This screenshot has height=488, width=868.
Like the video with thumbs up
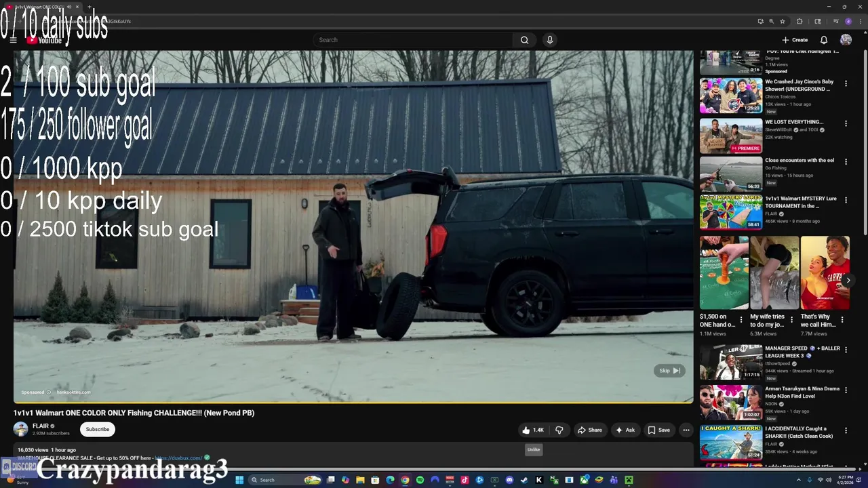(x=533, y=430)
